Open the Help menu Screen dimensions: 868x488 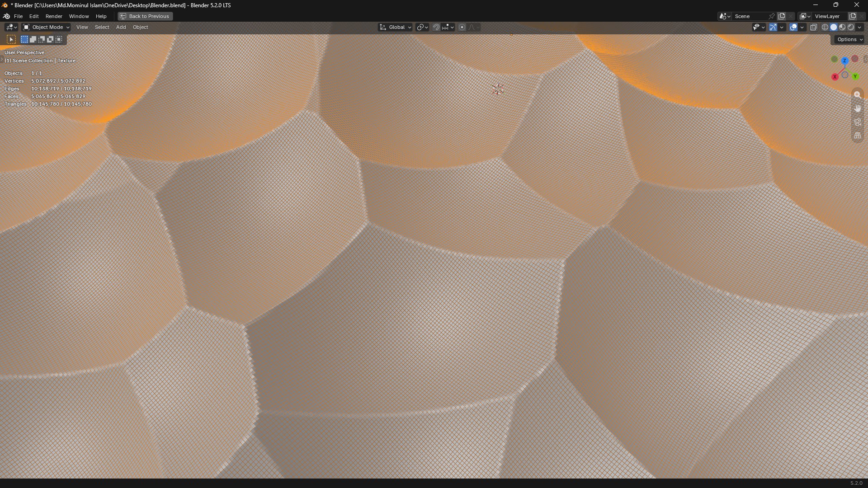coord(101,16)
